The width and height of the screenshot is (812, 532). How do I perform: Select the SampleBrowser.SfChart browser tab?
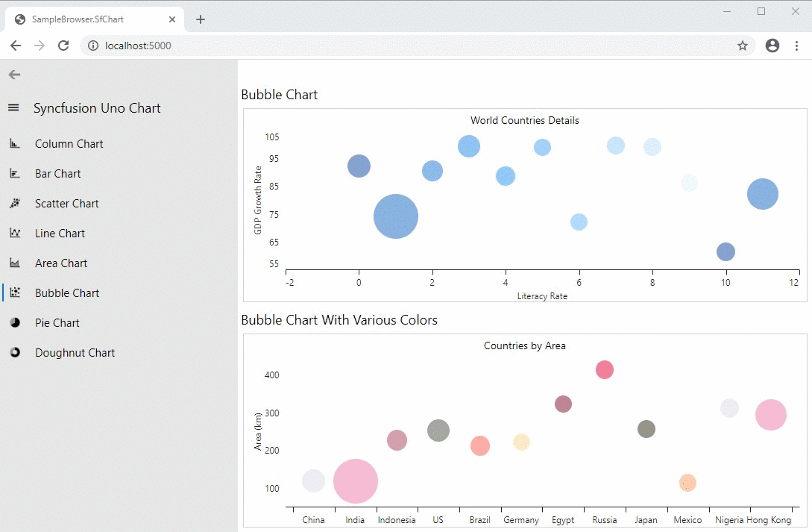pyautogui.click(x=89, y=19)
